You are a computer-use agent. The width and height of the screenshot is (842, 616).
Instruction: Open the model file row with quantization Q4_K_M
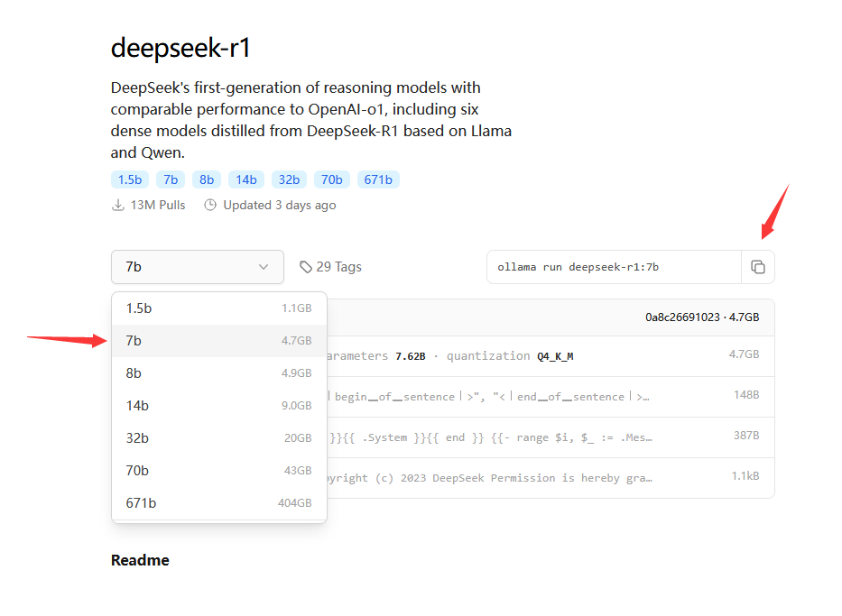click(541, 356)
